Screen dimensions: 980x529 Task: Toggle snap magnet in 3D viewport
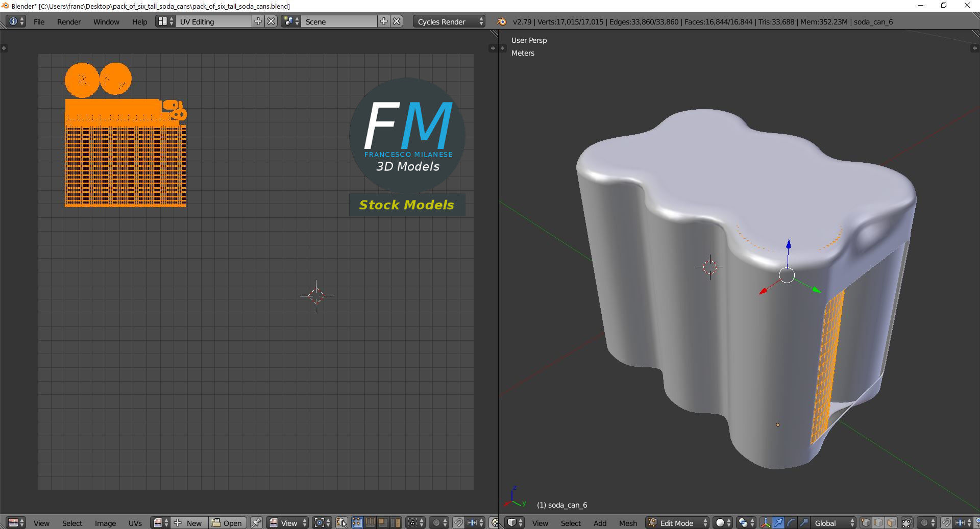point(946,523)
